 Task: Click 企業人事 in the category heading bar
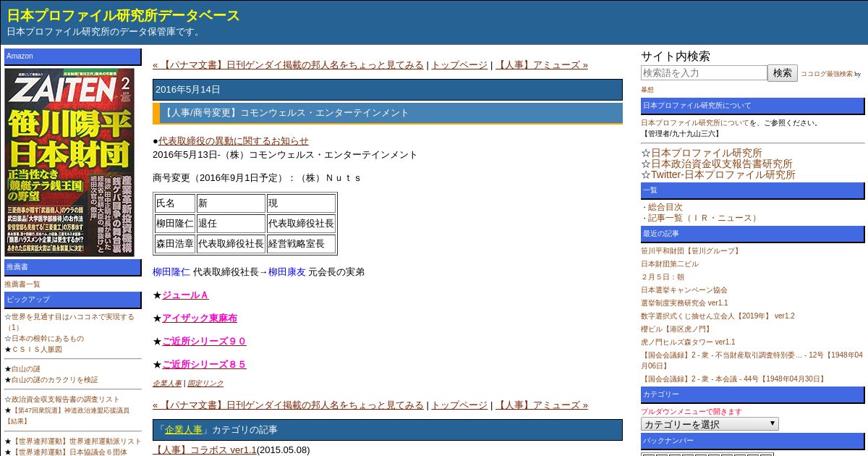click(x=184, y=429)
